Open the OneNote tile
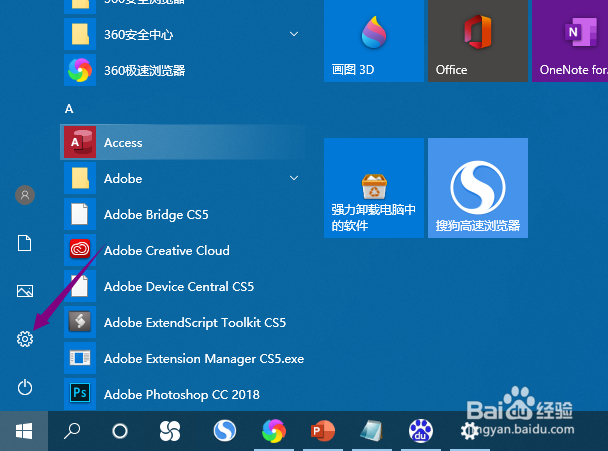 click(570, 40)
